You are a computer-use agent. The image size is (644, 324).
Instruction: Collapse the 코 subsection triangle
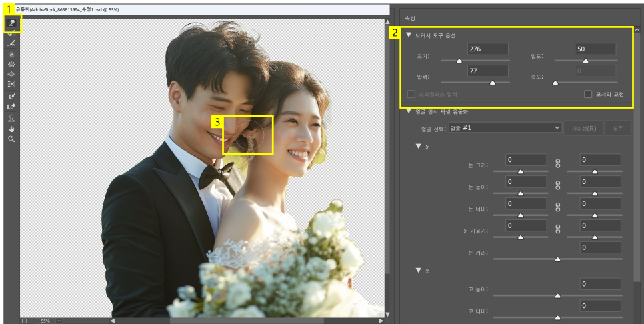418,270
